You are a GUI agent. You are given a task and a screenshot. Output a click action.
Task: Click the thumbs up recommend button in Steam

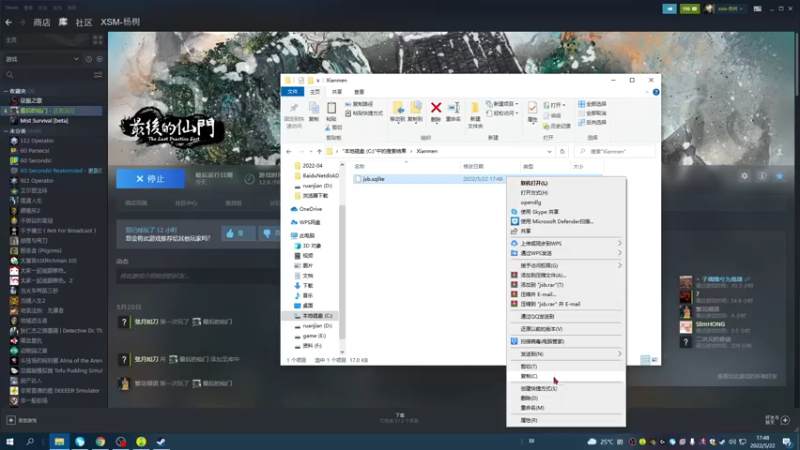238,233
